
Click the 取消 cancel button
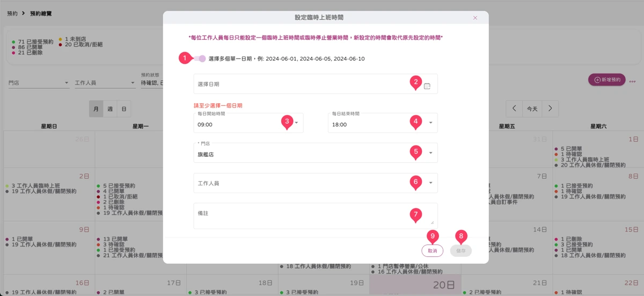point(433,251)
